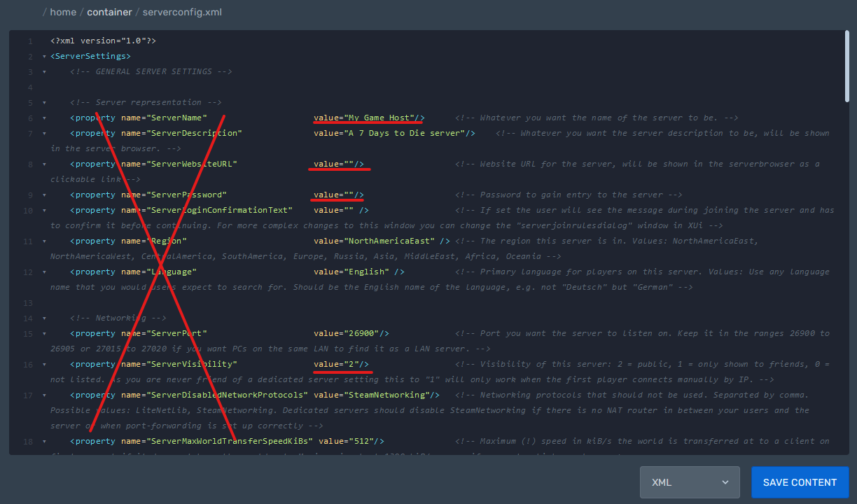Toggle fold arrow for Language line 12
The height and width of the screenshot is (504, 857).
tap(44, 272)
